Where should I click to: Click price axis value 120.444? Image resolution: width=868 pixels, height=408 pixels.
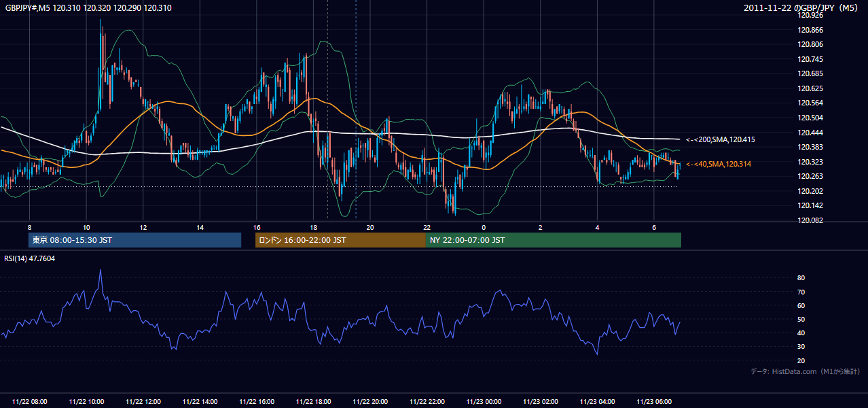click(x=810, y=133)
